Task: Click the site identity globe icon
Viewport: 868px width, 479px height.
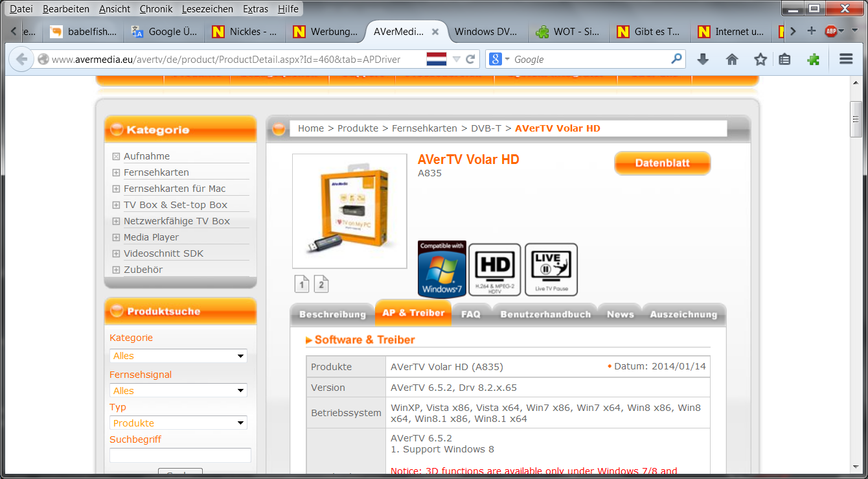Action: 43,59
